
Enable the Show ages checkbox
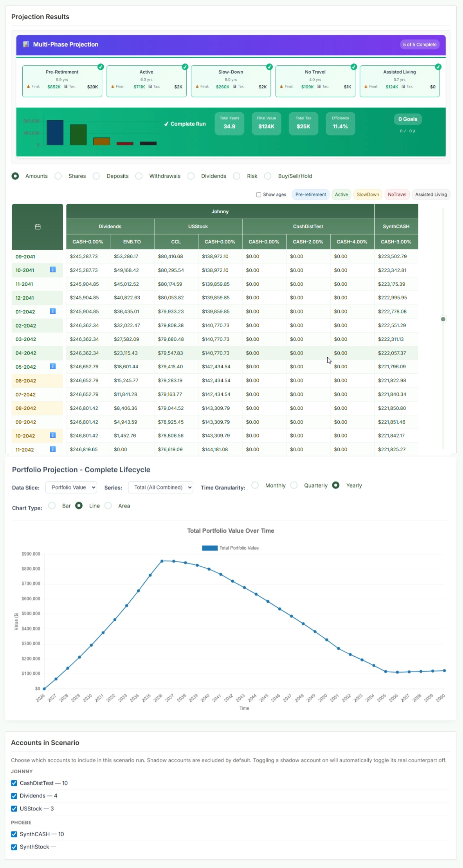258,194
